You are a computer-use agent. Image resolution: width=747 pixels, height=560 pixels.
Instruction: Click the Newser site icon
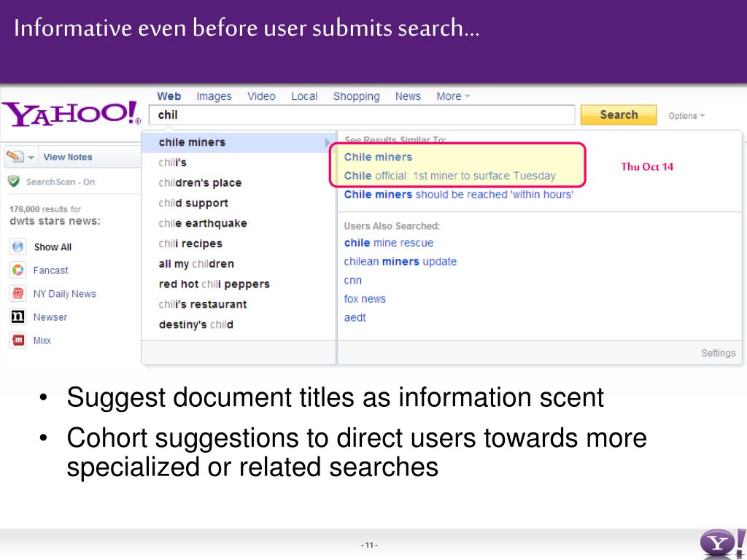tap(18, 316)
